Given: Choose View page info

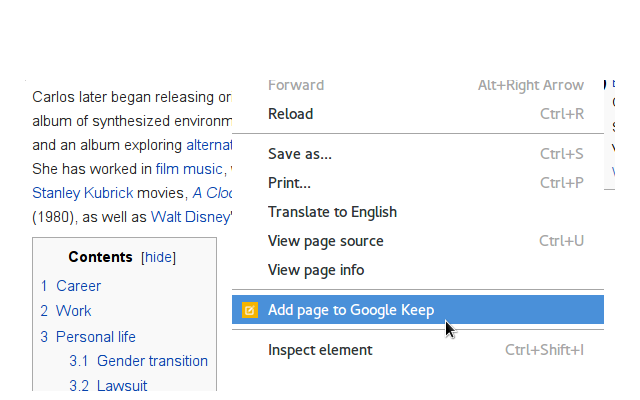Looking at the screenshot, I should (x=315, y=270).
